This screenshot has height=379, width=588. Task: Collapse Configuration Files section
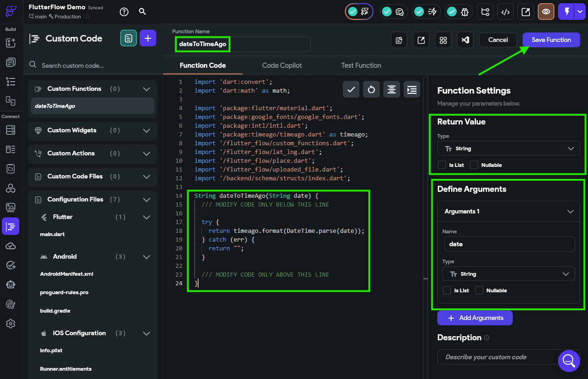pyautogui.click(x=147, y=200)
